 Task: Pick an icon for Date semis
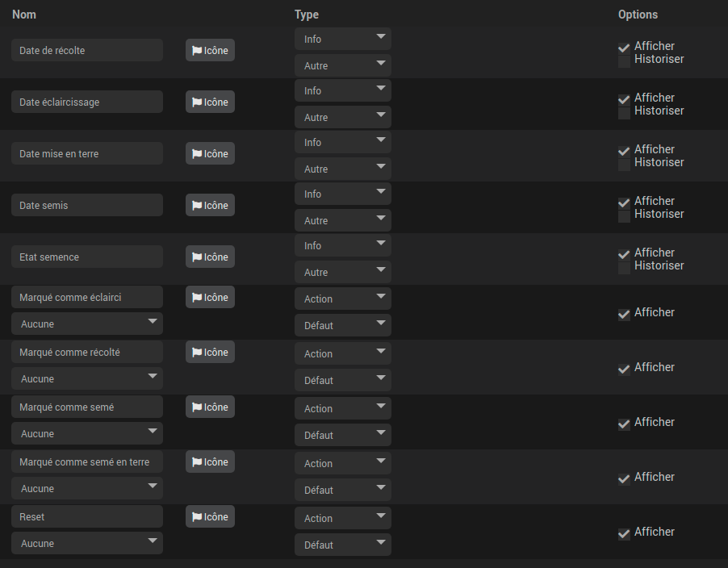[x=210, y=206]
